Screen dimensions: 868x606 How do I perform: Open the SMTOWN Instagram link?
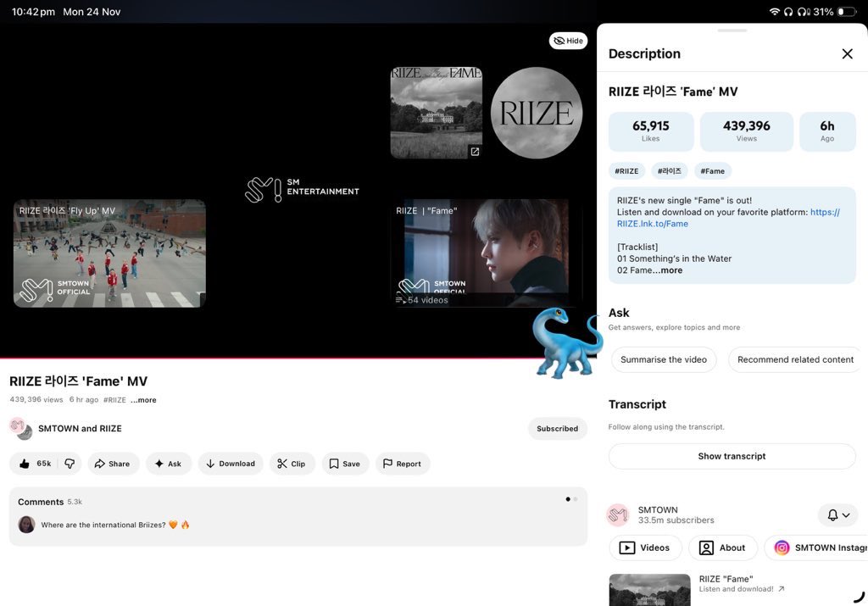click(816, 548)
